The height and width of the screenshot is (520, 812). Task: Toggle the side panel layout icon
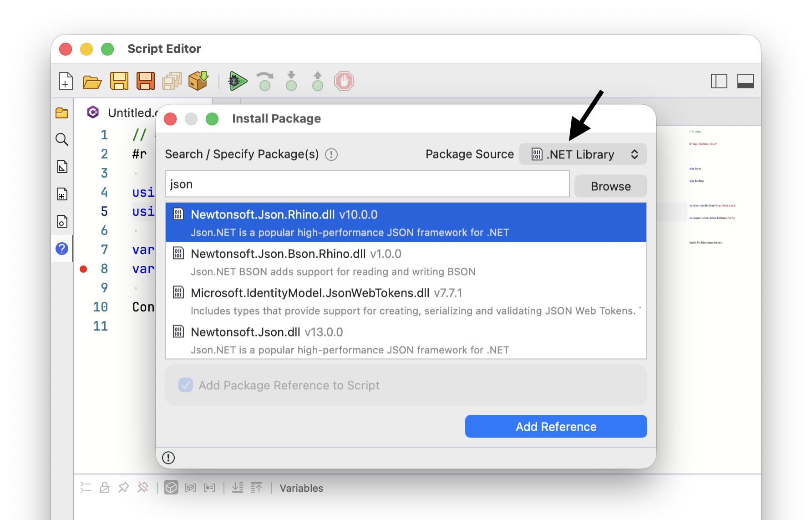(719, 81)
